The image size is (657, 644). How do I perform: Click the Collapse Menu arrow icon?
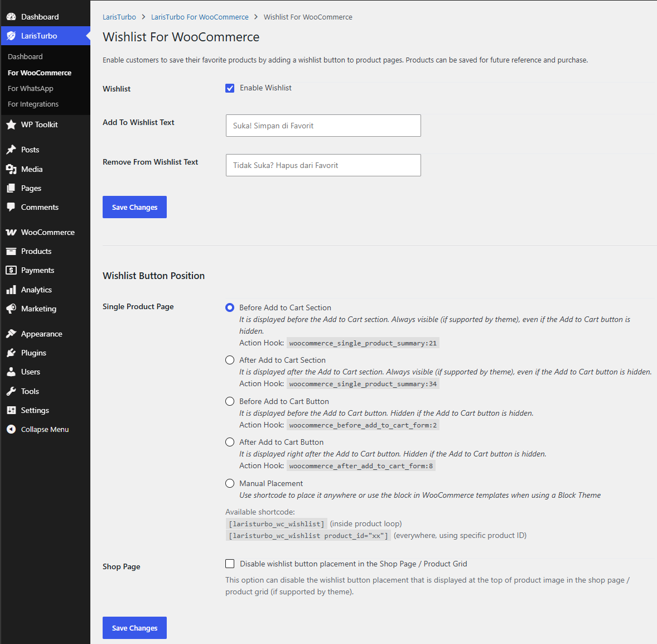coord(11,429)
